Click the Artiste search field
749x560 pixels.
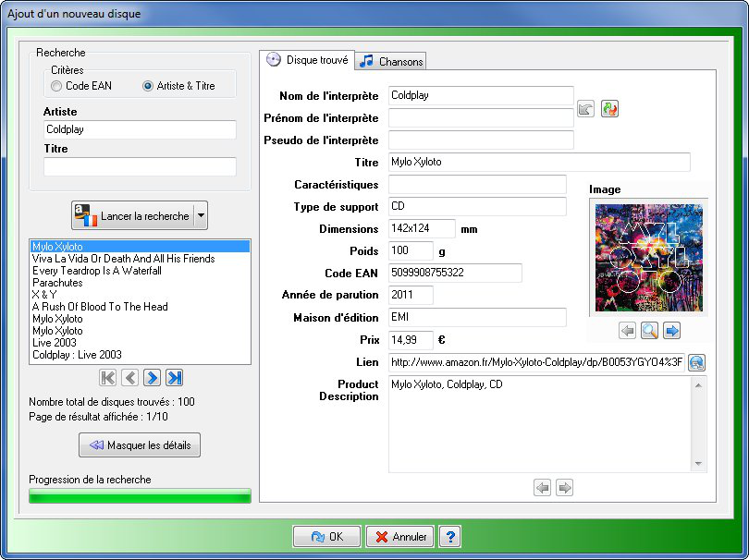tap(140, 129)
